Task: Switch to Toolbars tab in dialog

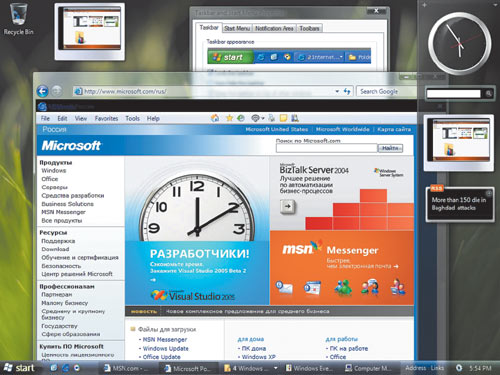Action: [309, 28]
